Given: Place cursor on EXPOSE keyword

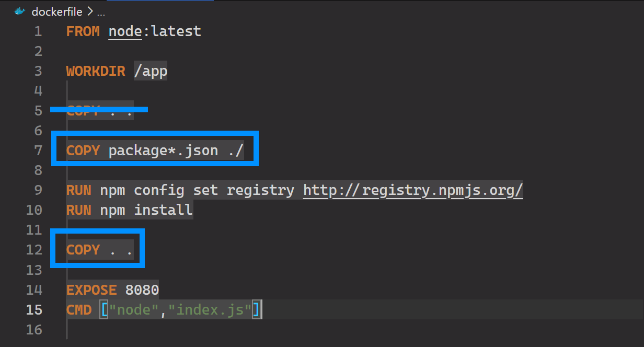Looking at the screenshot, I should (x=91, y=290).
